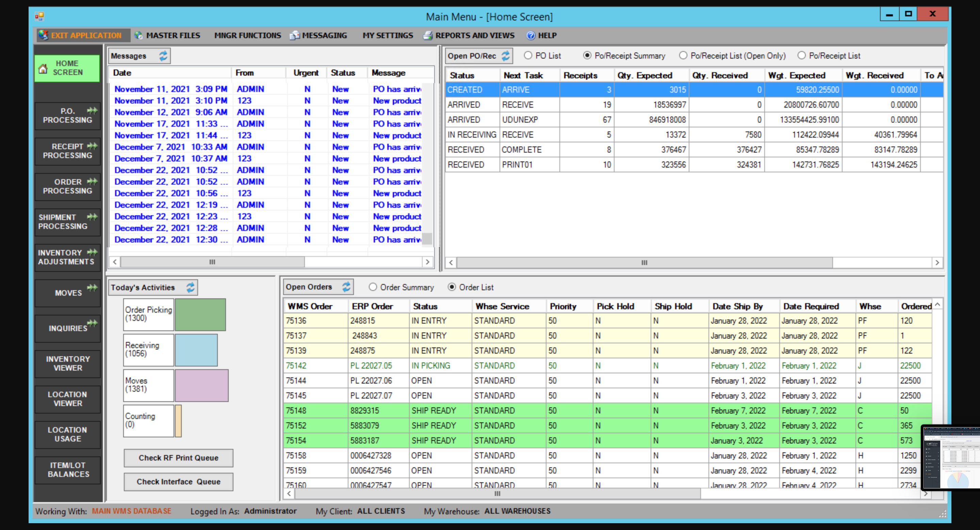Open the Mngr Functions menu
The image size is (980, 530).
tap(247, 35)
